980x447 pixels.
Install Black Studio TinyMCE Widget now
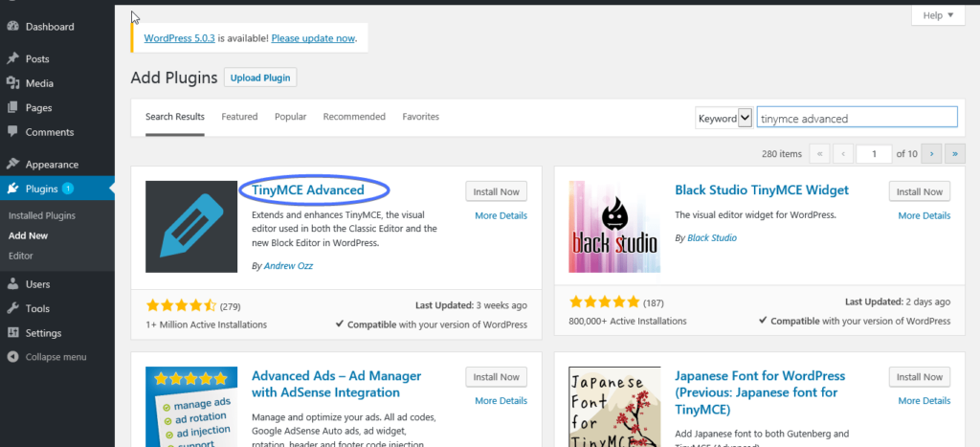coord(920,192)
